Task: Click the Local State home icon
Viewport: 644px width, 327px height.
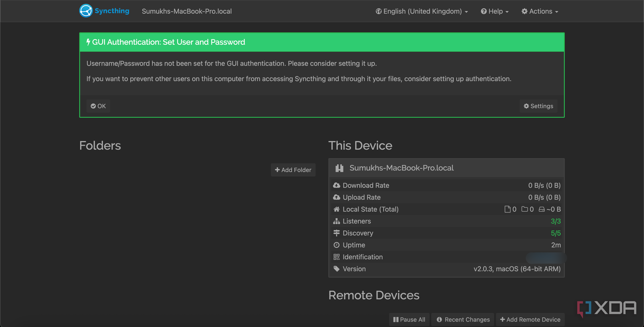Action: (x=336, y=209)
